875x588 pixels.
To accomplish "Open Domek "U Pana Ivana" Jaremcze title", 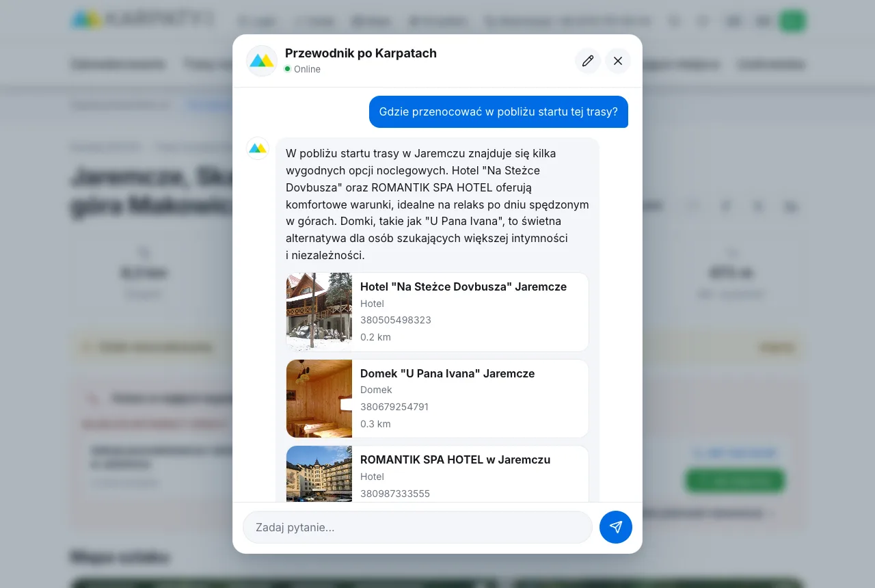I will 448,373.
